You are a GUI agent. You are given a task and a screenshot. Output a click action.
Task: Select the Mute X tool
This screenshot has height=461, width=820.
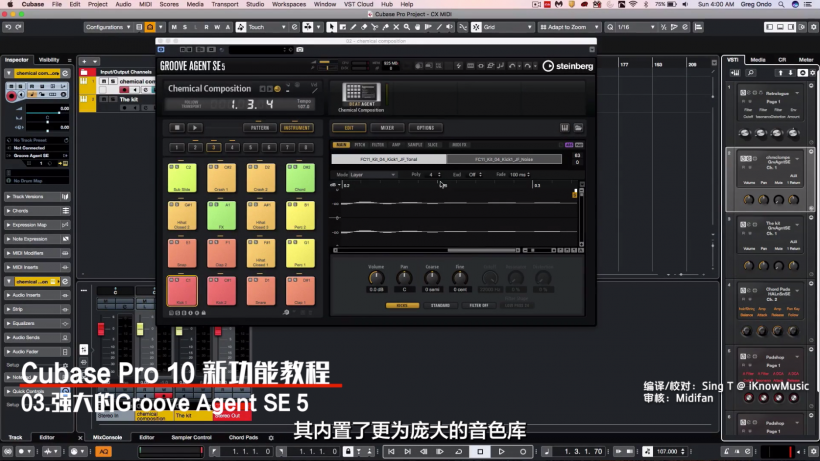pos(396,27)
